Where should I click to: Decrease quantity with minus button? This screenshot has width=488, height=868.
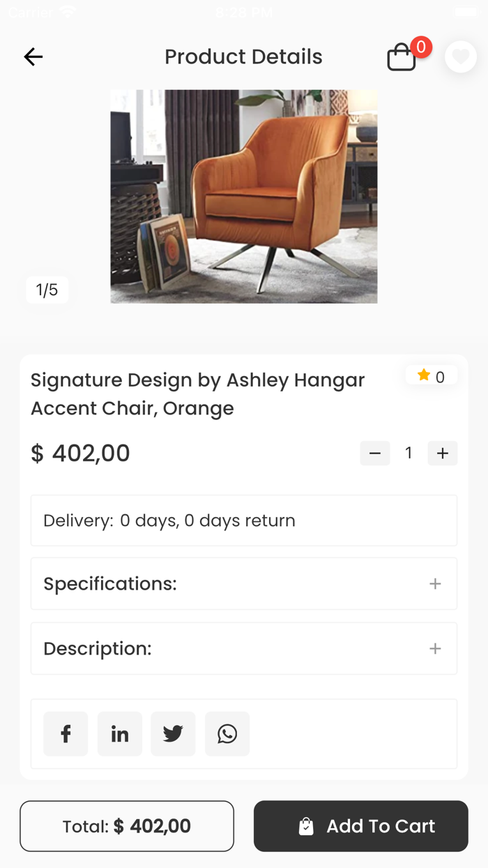click(375, 454)
